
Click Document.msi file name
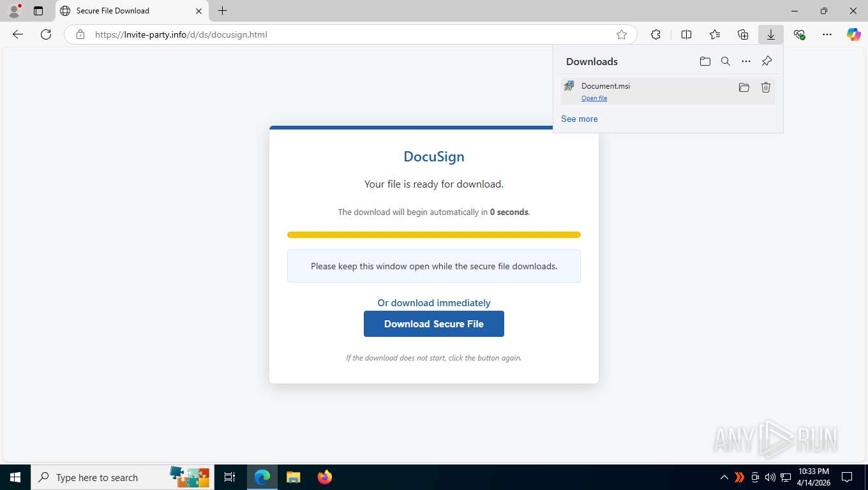606,86
